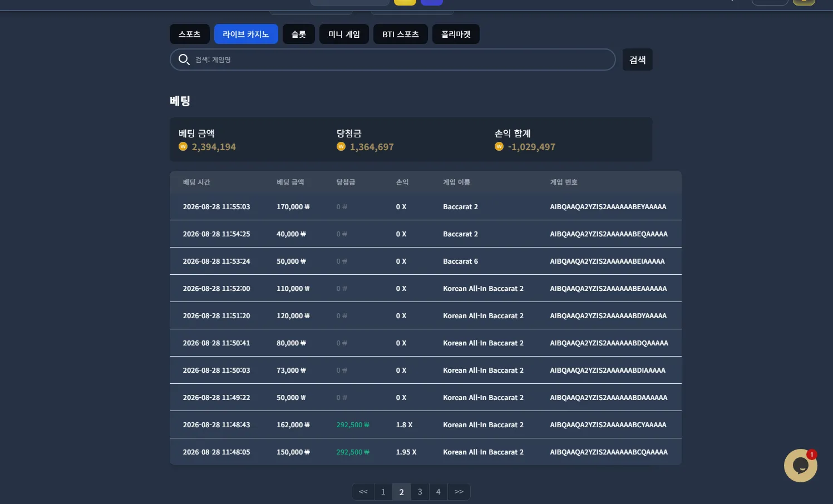Select the 미니 게임 tab
Viewport: 833px width, 504px height.
(x=344, y=34)
